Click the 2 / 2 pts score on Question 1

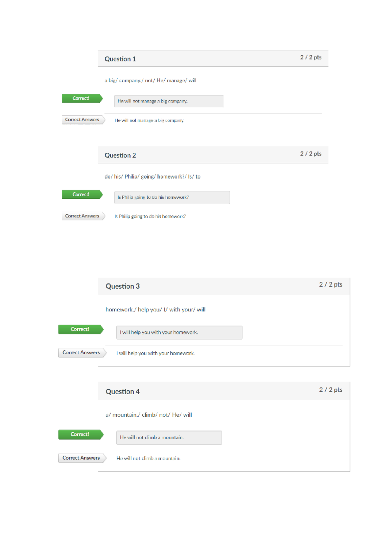(311, 58)
